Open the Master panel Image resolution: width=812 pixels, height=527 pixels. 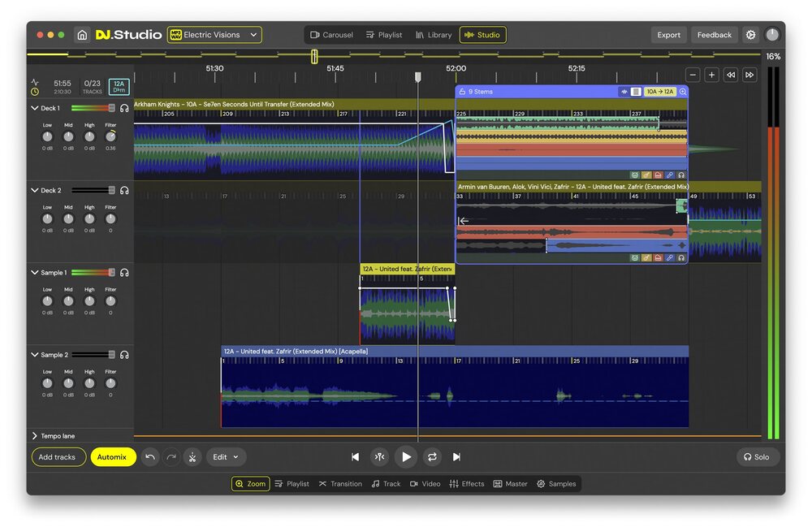511,483
